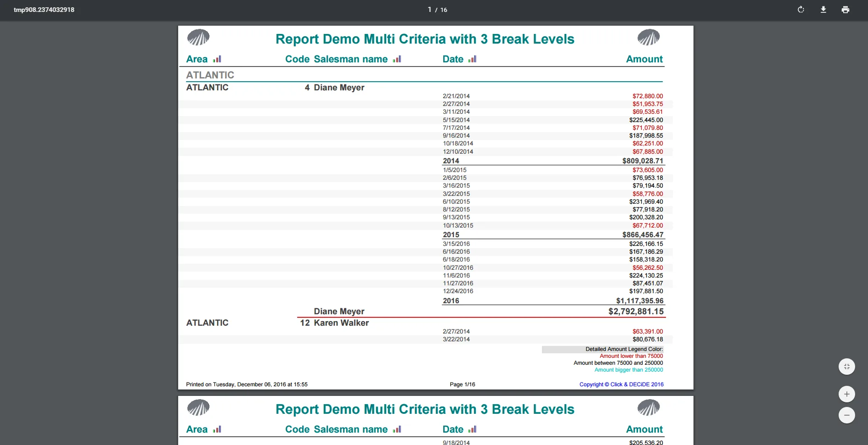This screenshot has height=445, width=868.
Task: Click the fit to page button
Action: tap(847, 367)
